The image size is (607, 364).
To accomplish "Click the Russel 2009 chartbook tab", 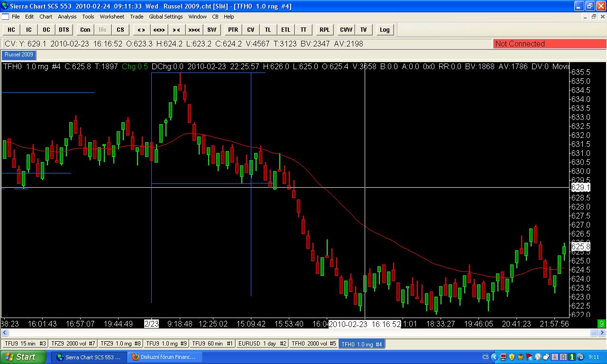I will [x=19, y=55].
